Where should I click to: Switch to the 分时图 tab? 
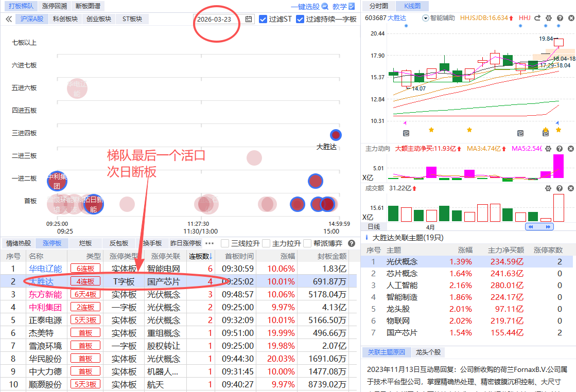379,6
